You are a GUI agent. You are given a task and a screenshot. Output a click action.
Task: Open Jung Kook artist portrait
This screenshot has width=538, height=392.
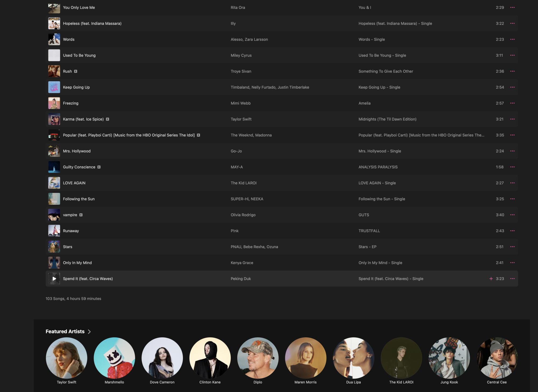click(x=449, y=358)
